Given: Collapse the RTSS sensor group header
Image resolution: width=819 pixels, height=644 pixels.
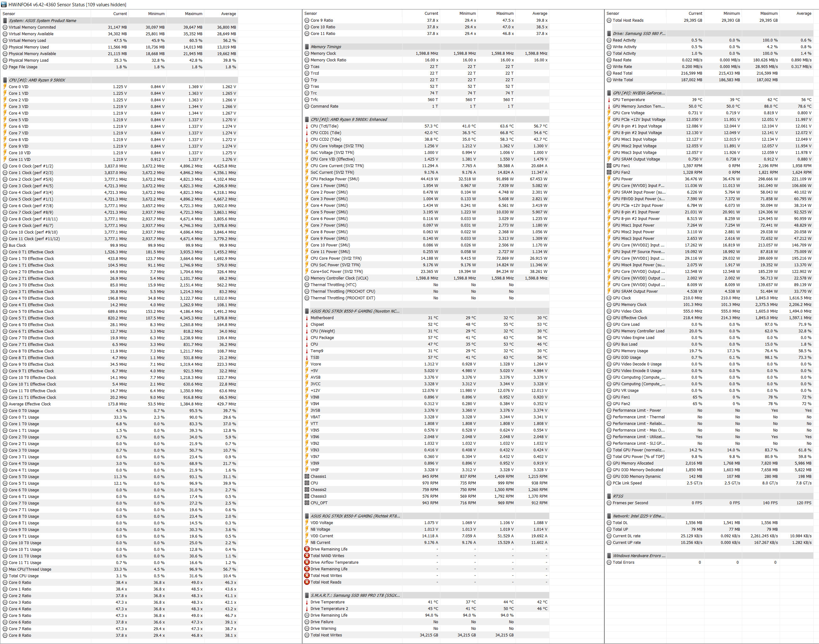Looking at the screenshot, I should coord(618,496).
